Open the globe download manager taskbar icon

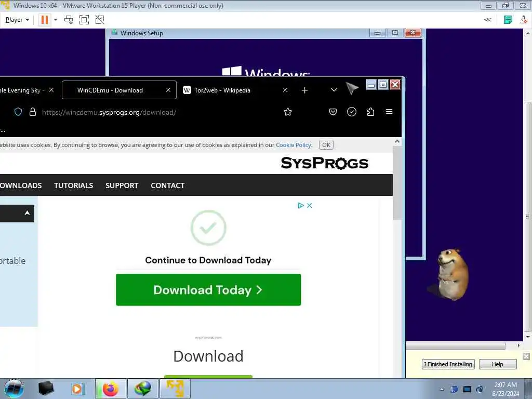pyautogui.click(x=143, y=389)
